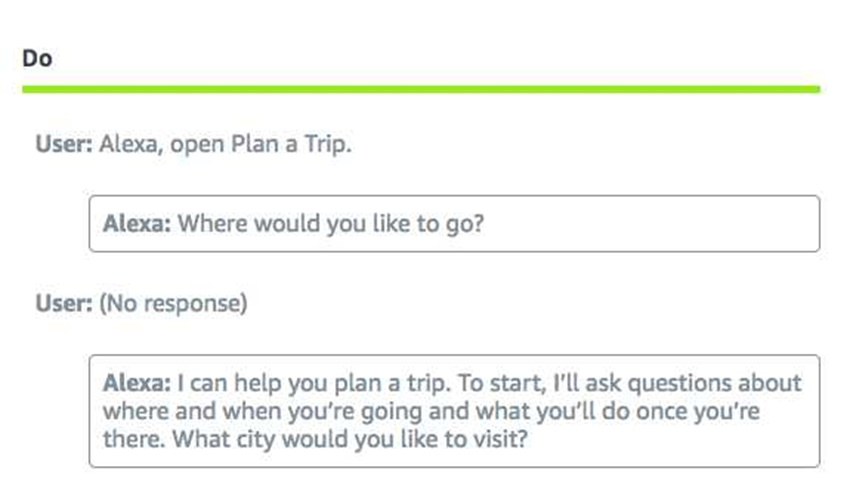Click "Where would you like to go?" text

click(331, 224)
